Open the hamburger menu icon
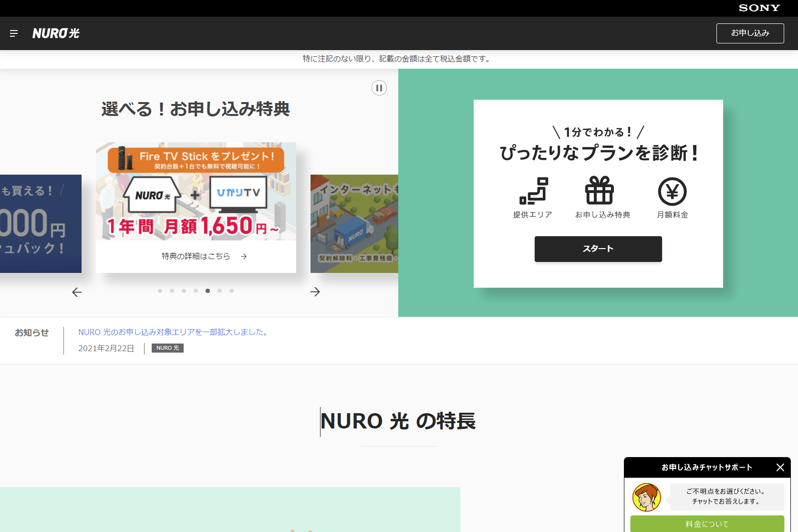This screenshot has width=798, height=532. click(x=14, y=33)
